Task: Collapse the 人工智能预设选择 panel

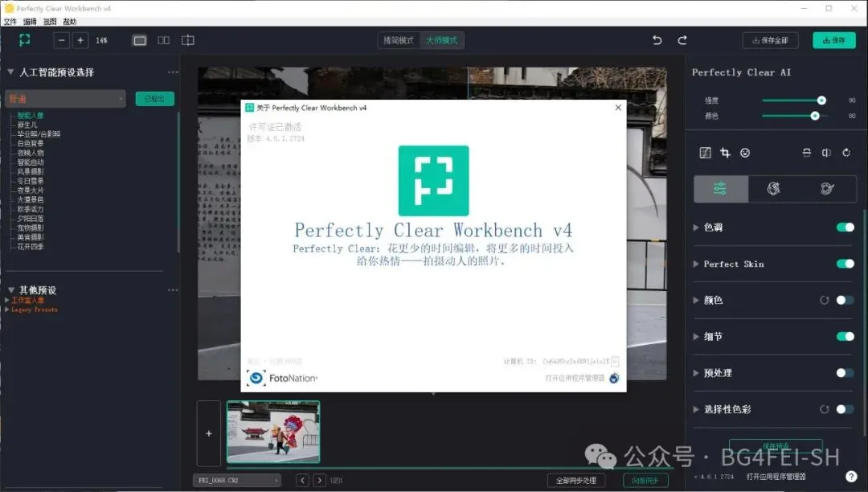Action: click(x=10, y=72)
